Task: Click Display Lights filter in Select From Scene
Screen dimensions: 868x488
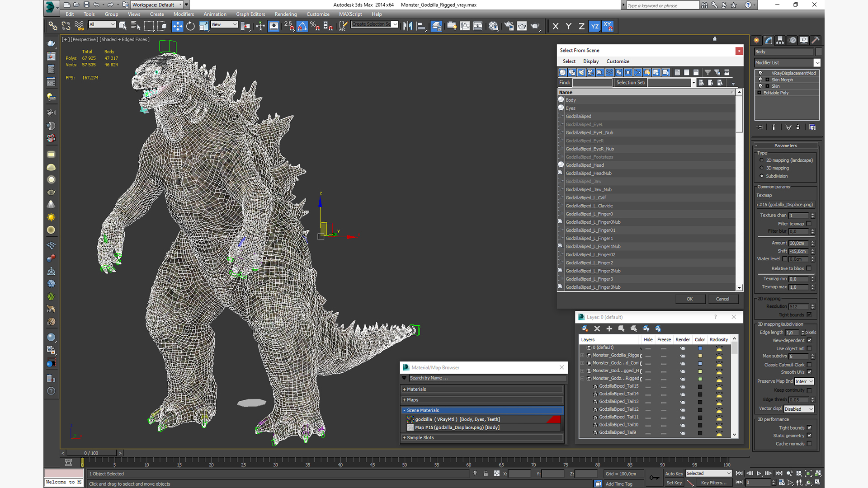Action: tap(581, 72)
